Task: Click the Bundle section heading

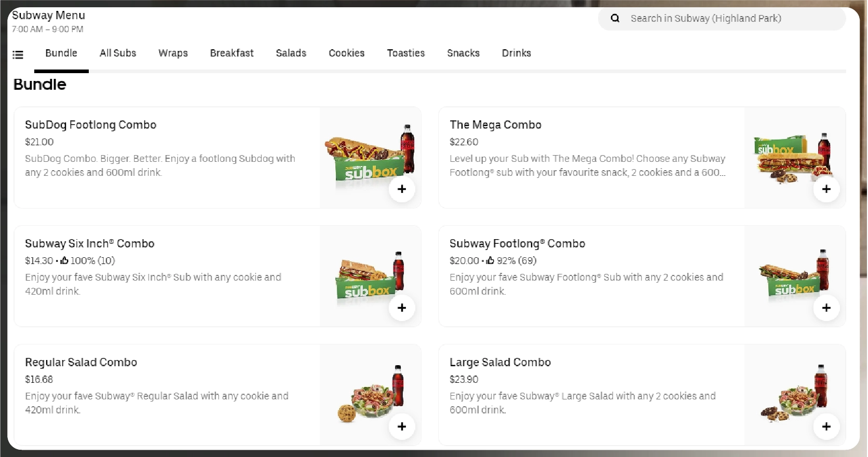Action: pos(40,85)
